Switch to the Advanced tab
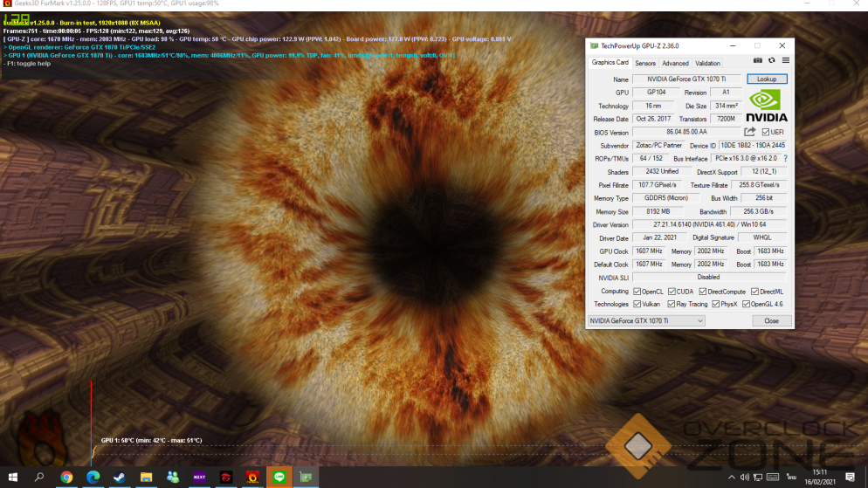This screenshot has height=488, width=868. 675,63
